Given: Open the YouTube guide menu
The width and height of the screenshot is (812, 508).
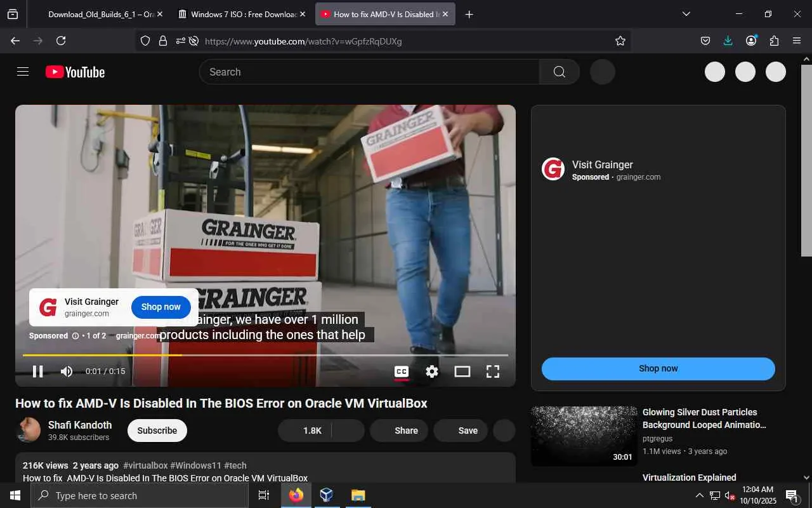Looking at the screenshot, I should pyautogui.click(x=23, y=72).
